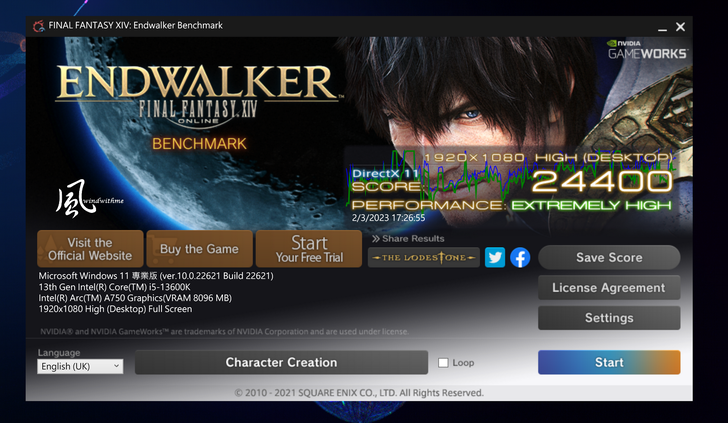
Task: Click the timestamp 2/3/2023 17:26:55
Action: click(388, 218)
